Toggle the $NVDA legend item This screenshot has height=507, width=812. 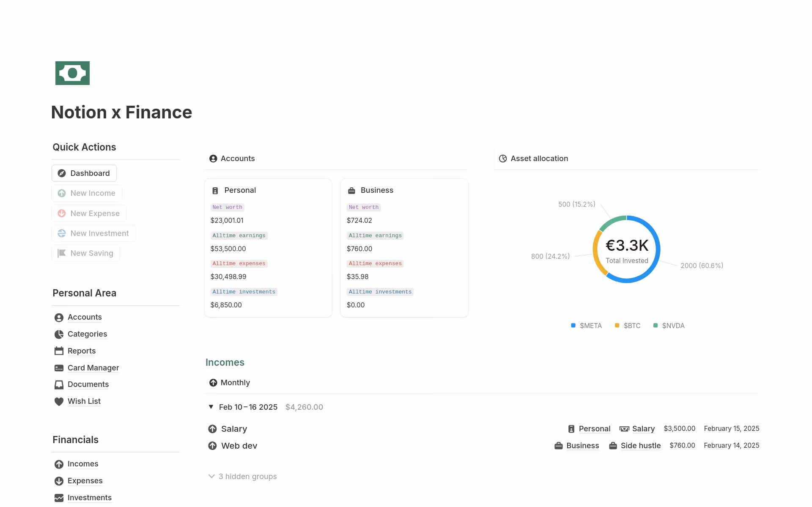coord(669,326)
